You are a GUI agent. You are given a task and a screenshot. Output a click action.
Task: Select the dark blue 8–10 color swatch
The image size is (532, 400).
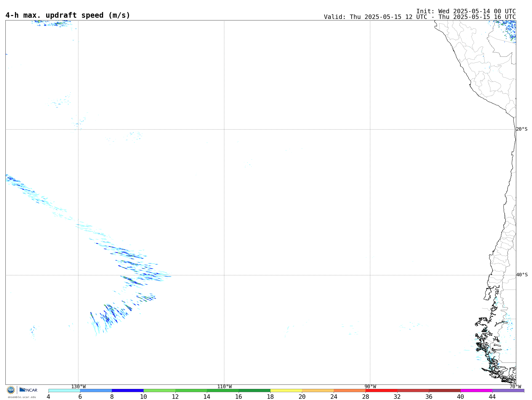pyautogui.click(x=128, y=391)
